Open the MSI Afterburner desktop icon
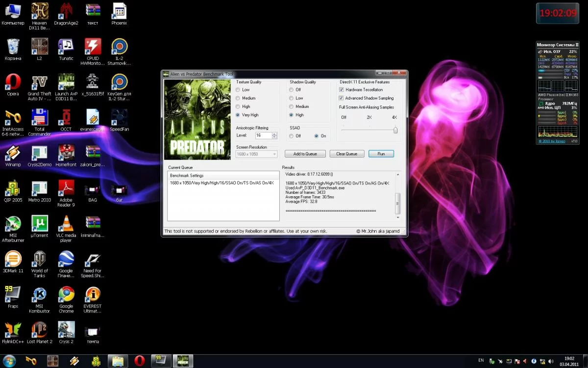This screenshot has height=368, width=588. tap(13, 224)
